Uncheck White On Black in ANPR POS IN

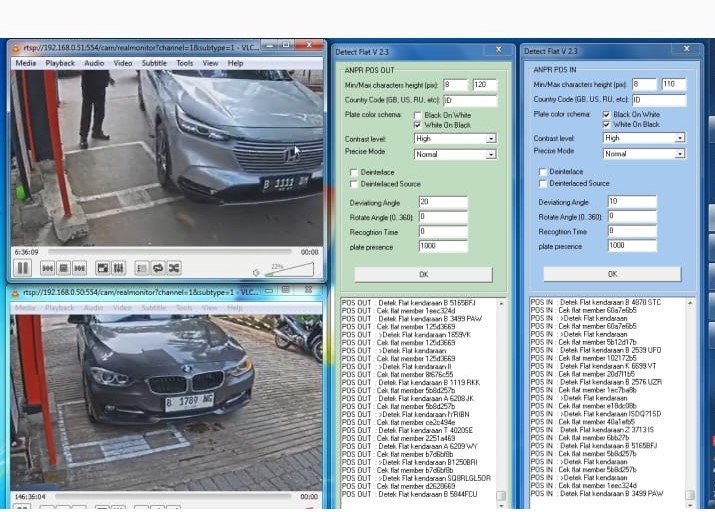(606, 124)
